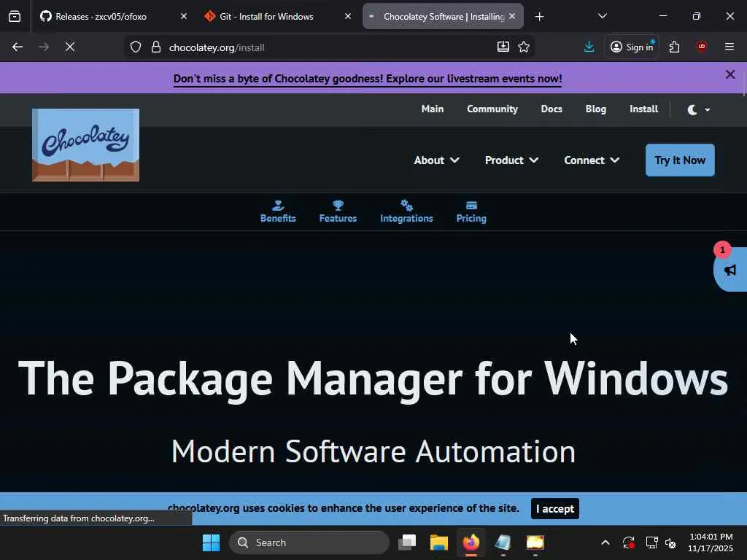Bookmark this page with the star icon
This screenshot has height=560, width=747.
(x=524, y=47)
